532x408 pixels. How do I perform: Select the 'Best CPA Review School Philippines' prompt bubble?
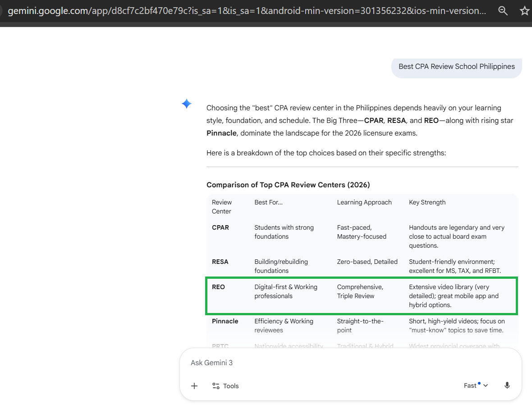[x=456, y=67]
